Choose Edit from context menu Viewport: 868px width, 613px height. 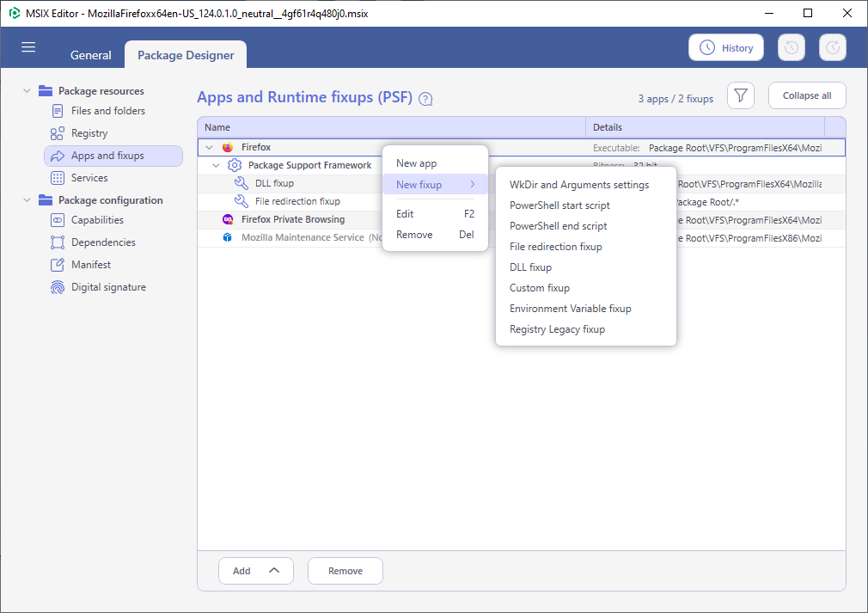pos(435,214)
